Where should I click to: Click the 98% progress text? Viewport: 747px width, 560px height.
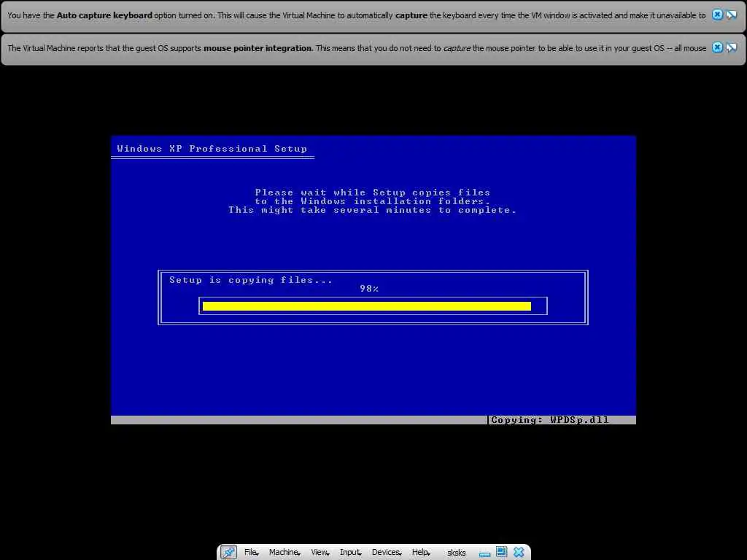[369, 289]
